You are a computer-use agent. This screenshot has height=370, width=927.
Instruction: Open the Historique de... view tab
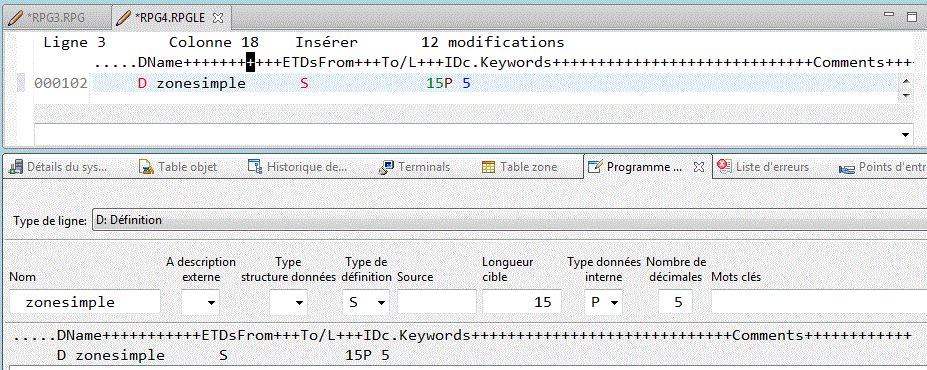(297, 167)
